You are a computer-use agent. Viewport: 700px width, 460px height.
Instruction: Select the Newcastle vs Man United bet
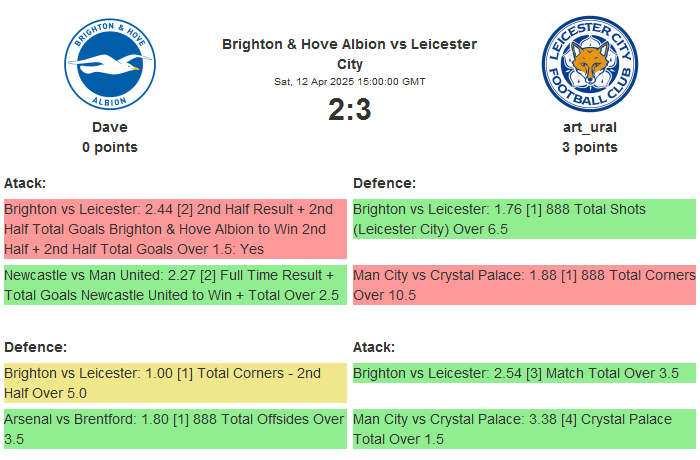coord(174,285)
